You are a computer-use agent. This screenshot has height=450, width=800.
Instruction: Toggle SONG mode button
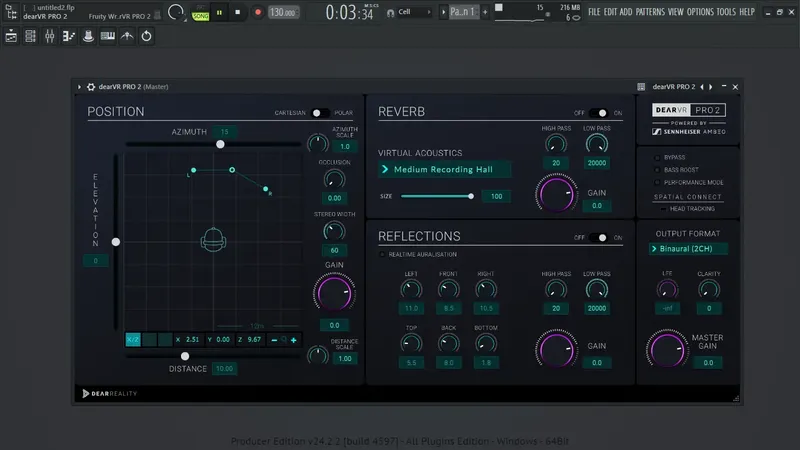pos(201,16)
